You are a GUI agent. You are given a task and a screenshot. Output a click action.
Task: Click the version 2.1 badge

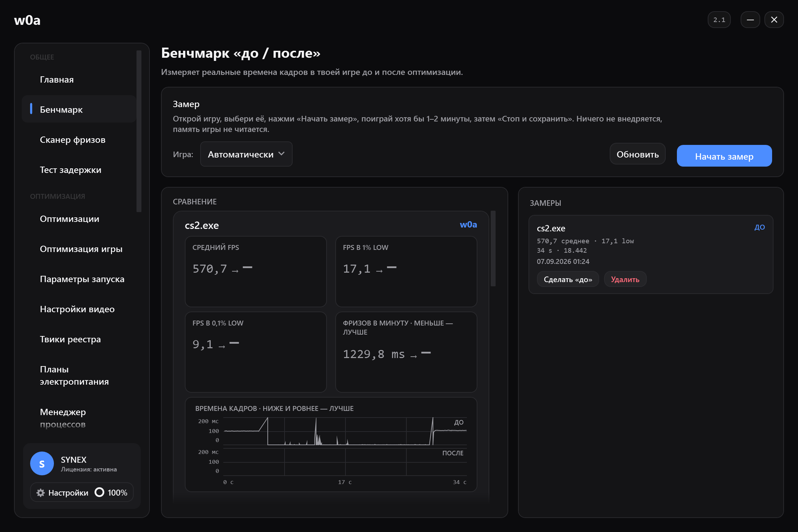pos(719,20)
